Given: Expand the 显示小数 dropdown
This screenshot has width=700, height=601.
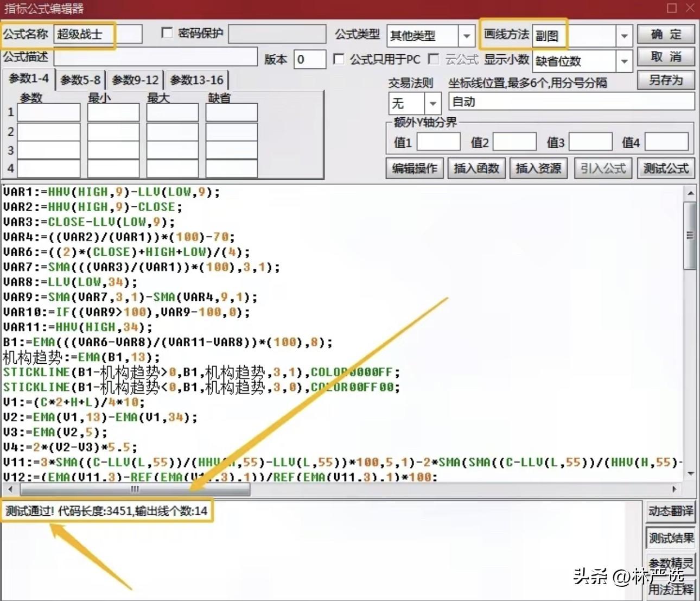Looking at the screenshot, I should click(x=624, y=61).
